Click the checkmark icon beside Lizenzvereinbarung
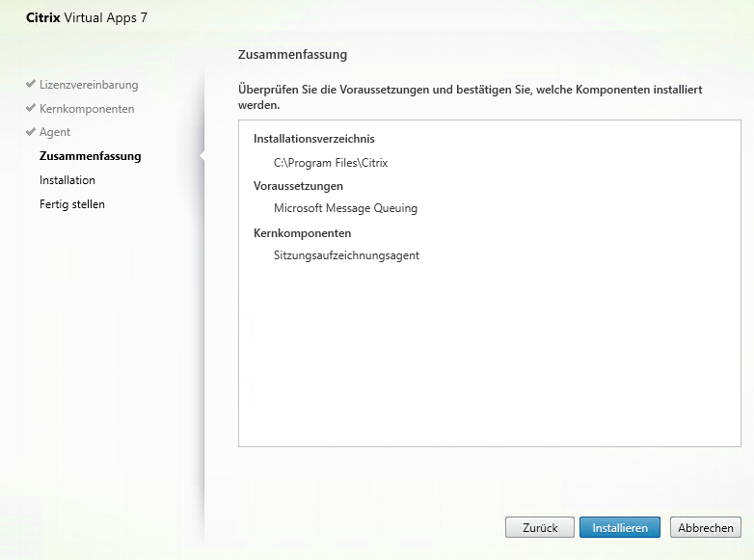The image size is (754, 560). (32, 85)
